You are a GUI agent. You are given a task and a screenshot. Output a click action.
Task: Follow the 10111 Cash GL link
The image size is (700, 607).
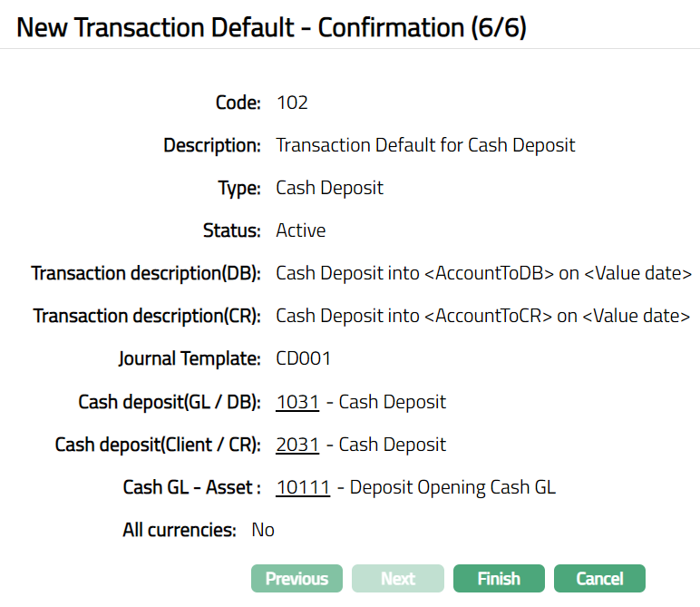tap(303, 487)
